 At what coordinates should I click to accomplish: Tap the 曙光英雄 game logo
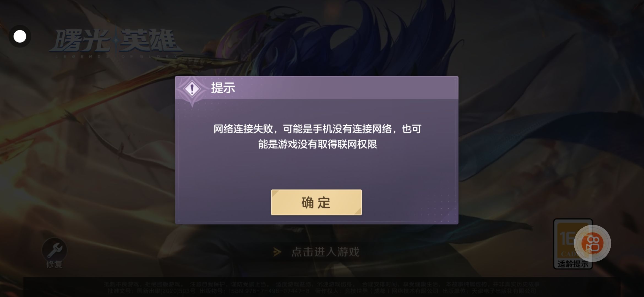tap(116, 41)
